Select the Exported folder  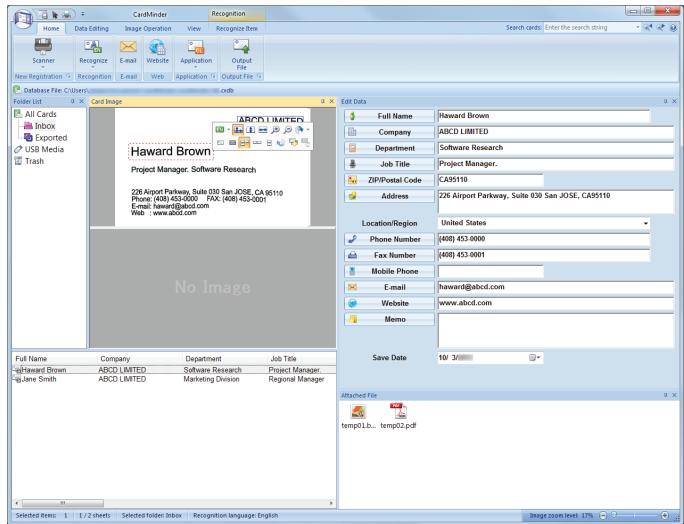pos(46,137)
